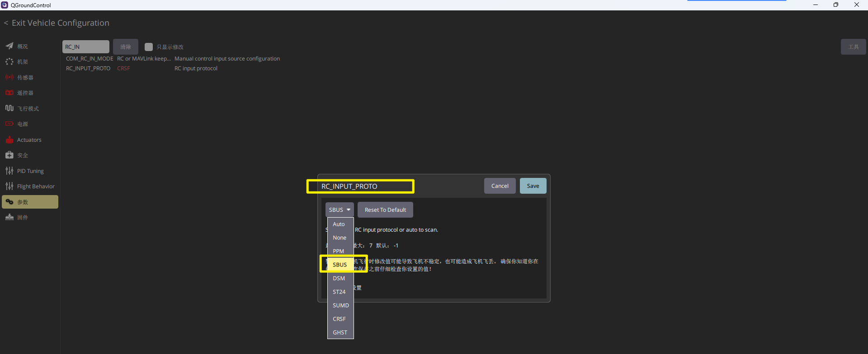Toggle the 只显示修改 checkbox
868x354 pixels.
[149, 47]
